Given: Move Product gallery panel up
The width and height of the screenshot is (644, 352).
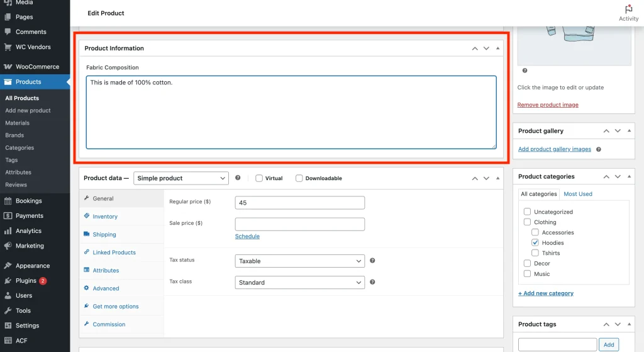Looking at the screenshot, I should pos(606,131).
